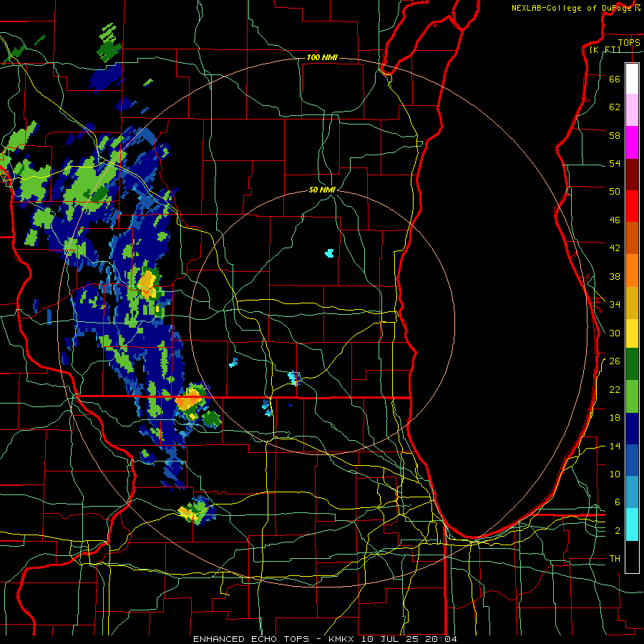Click the '50 NMI' range ring label

(322, 190)
